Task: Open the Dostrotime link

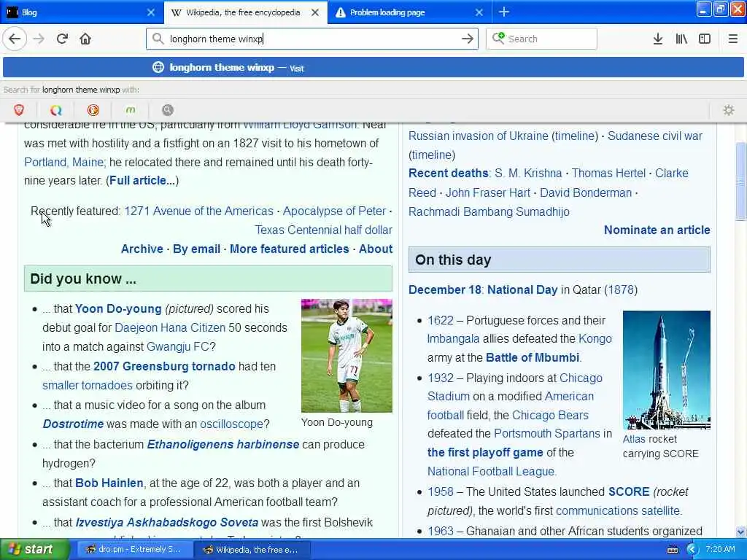Action: 73,424
